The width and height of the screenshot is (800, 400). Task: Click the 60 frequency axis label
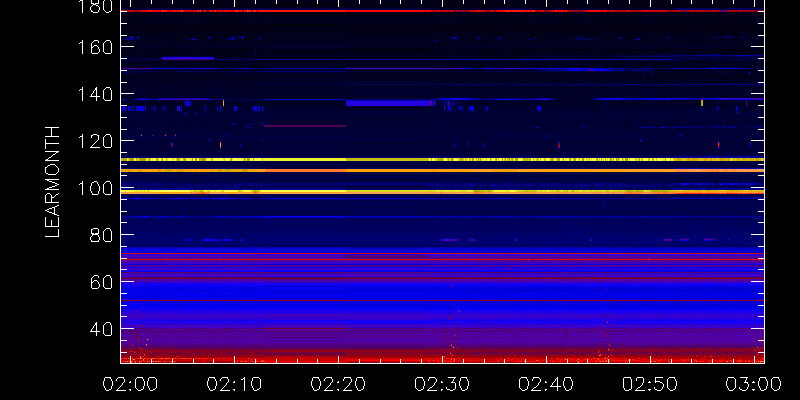tap(102, 283)
